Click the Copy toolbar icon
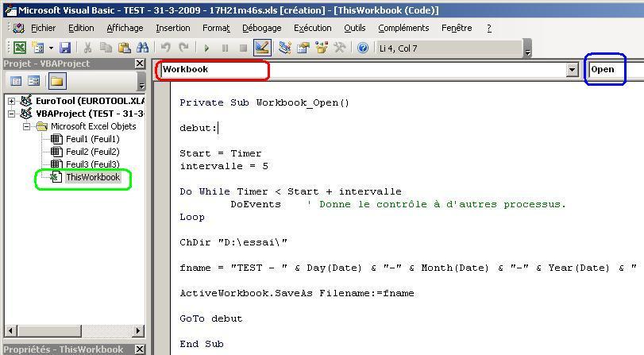 pos(106,48)
